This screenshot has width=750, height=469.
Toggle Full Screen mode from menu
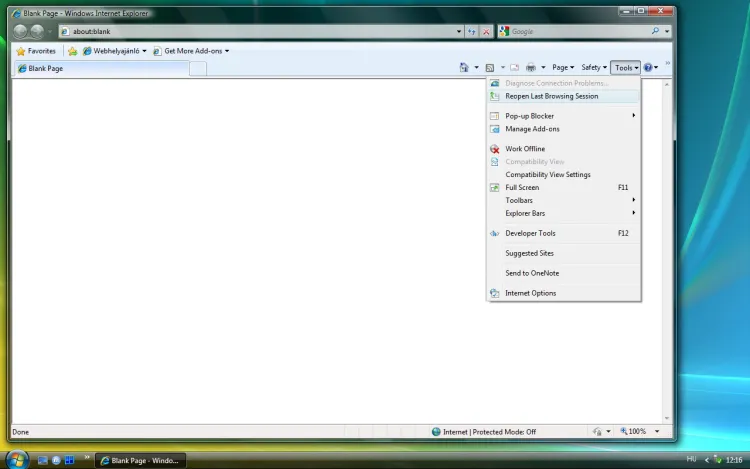(x=522, y=187)
